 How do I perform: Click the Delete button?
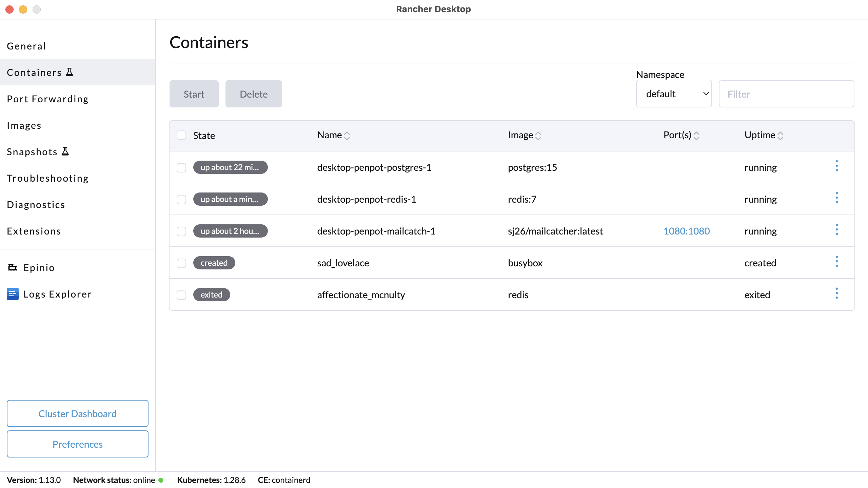coord(254,94)
